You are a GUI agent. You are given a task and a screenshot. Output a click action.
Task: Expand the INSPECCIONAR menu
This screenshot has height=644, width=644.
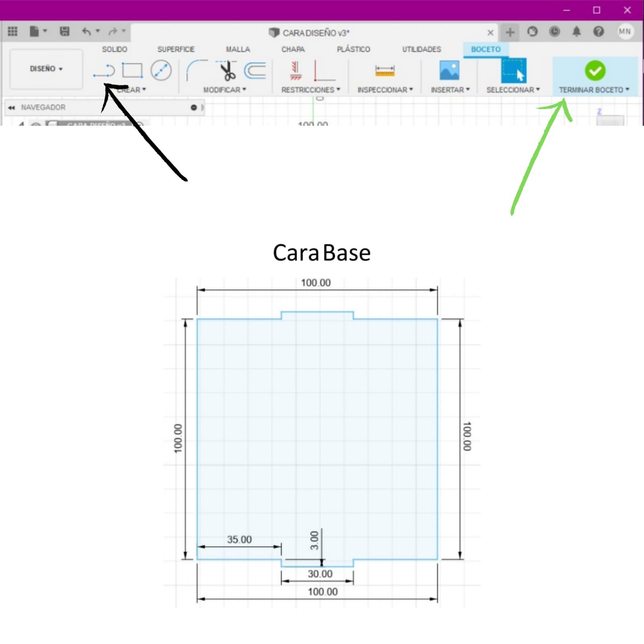click(x=385, y=90)
